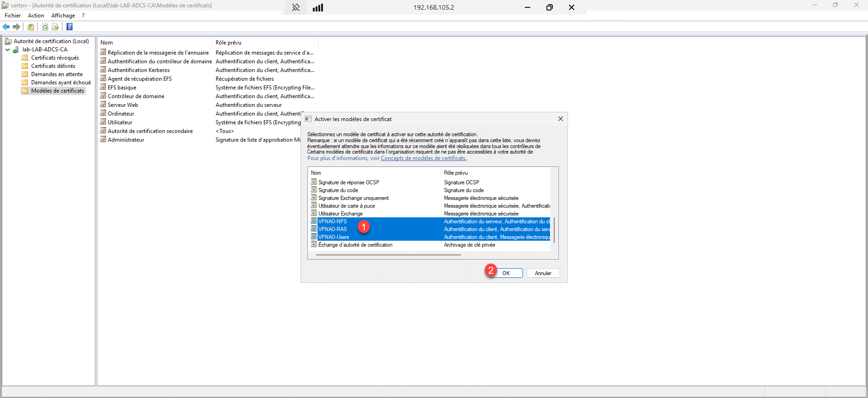
Task: Open Help via the blue question-mark icon
Action: (x=70, y=27)
